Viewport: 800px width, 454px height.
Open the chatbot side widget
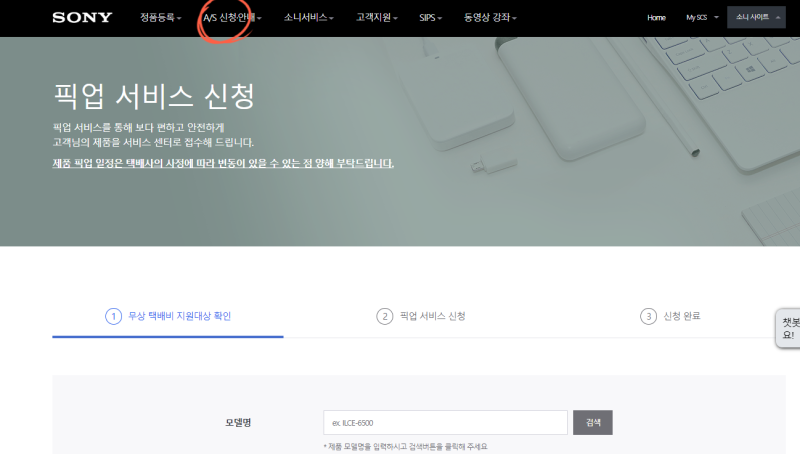[x=788, y=328]
